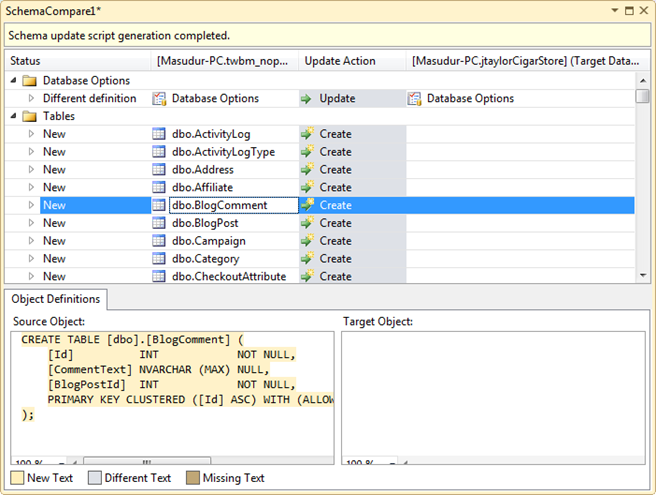The image size is (656, 495).
Task: Expand the Different definition row
Action: [31, 98]
